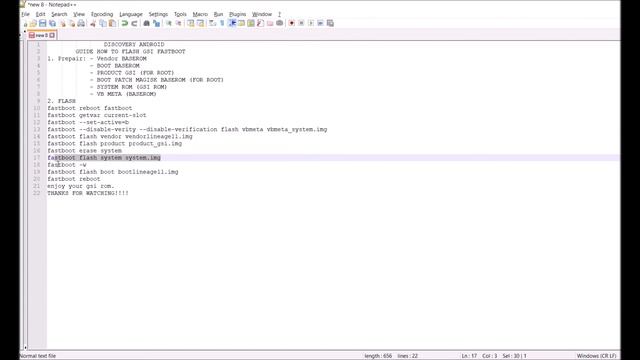Save the document with the Save icon
Image resolution: width=640 pixels, height=360 pixels.
tap(42, 23)
